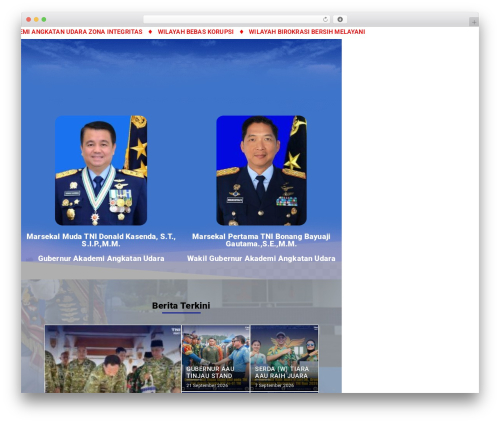Click portrait photo of Bonang Bayuaji Gautama
Viewport: 500px width, 423px height.
(261, 170)
